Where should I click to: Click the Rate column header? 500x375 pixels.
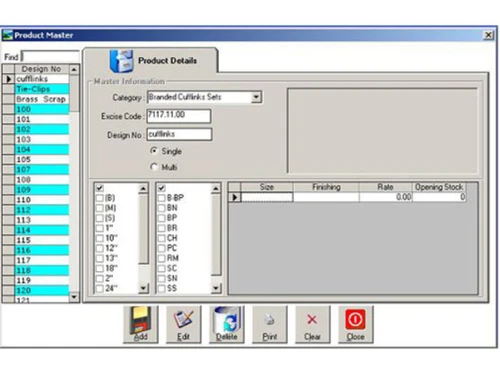(x=386, y=187)
